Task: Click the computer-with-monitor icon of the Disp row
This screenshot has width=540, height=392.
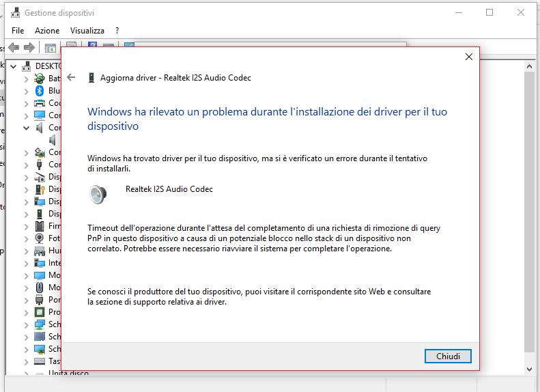Action: [x=40, y=201]
